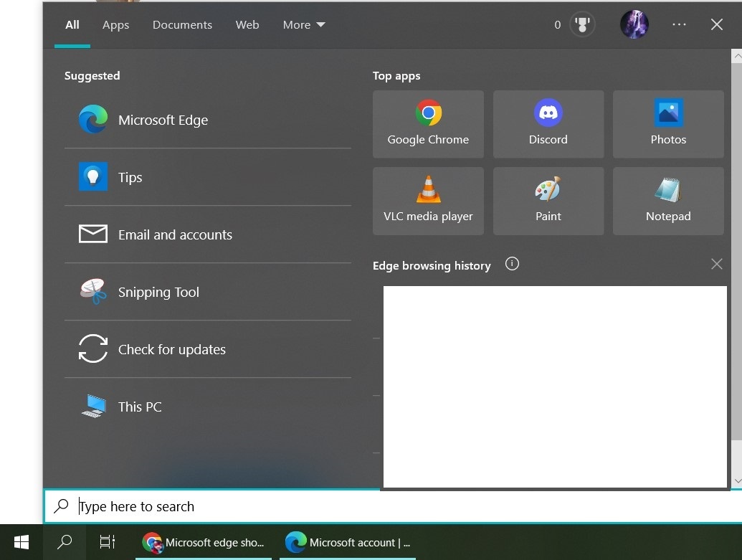This screenshot has height=560, width=742.
Task: Switch to Edge window 'Microsoft account'
Action: point(348,543)
